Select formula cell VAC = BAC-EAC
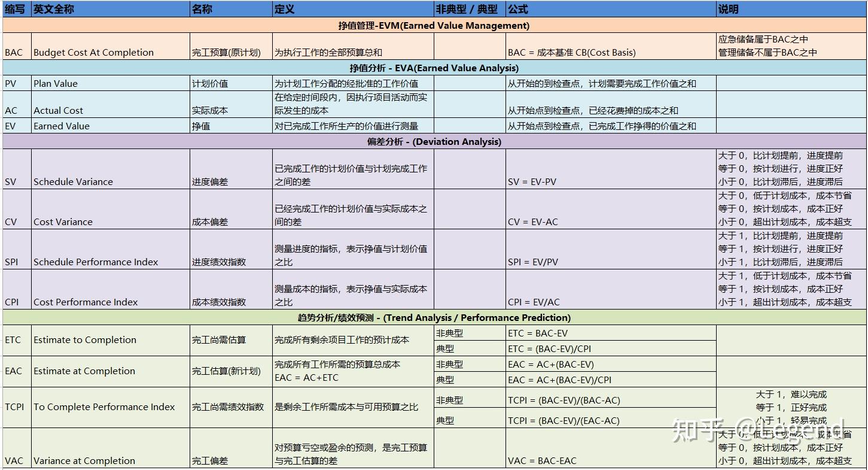The width and height of the screenshot is (868, 470). pyautogui.click(x=541, y=460)
